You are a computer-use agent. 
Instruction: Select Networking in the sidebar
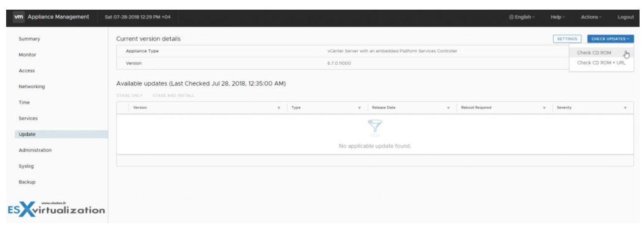click(32, 87)
